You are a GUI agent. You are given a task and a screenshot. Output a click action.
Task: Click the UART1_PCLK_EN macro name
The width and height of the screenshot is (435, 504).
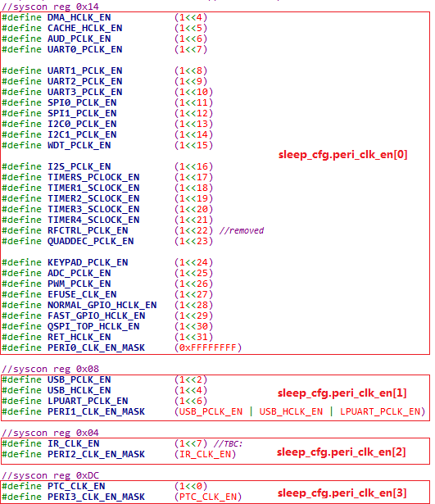tap(85, 70)
